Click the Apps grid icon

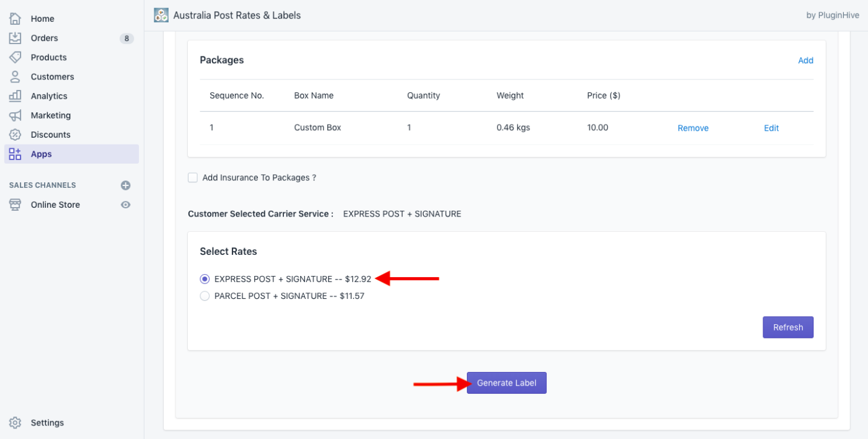[15, 154]
